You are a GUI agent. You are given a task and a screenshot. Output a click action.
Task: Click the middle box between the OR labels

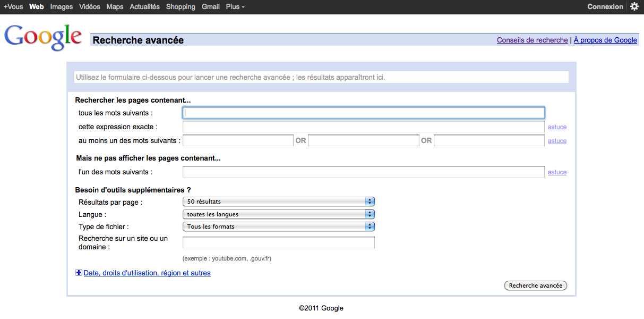point(364,141)
